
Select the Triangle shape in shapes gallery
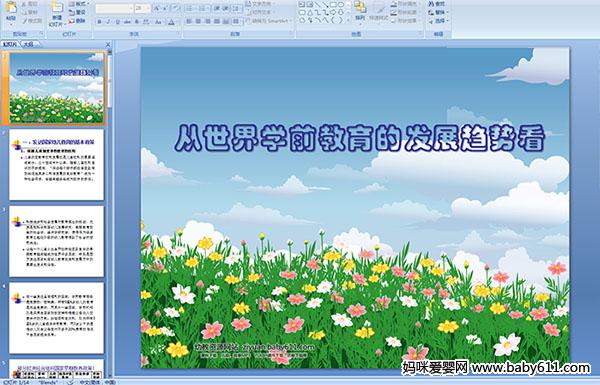pos(310,13)
